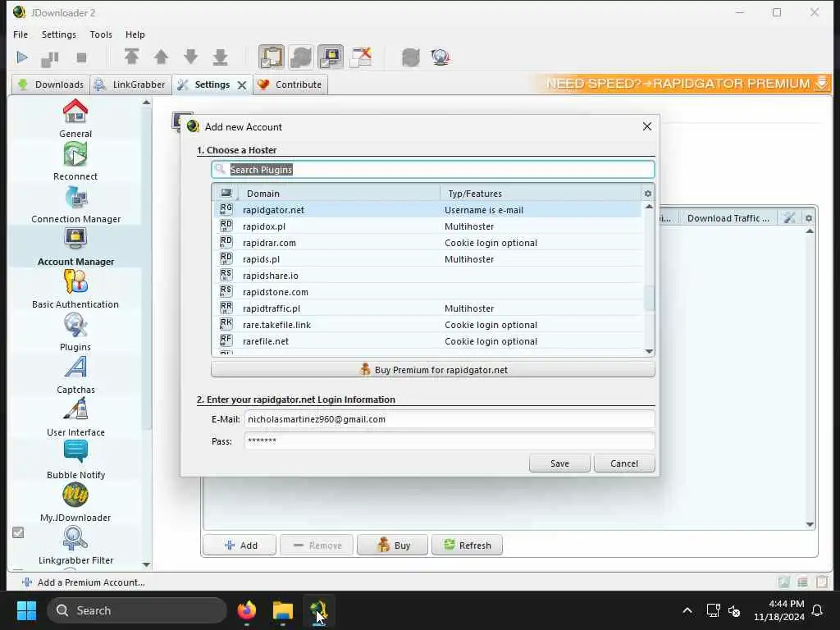Select rare.takefile.link hoster row
The width and height of the screenshot is (840, 630).
(427, 325)
